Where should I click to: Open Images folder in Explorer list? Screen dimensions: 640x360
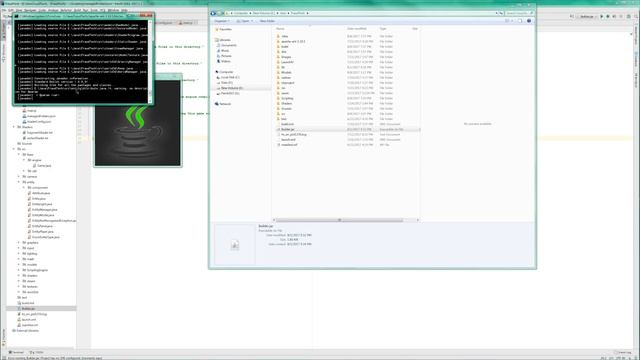pyautogui.click(x=286, y=57)
